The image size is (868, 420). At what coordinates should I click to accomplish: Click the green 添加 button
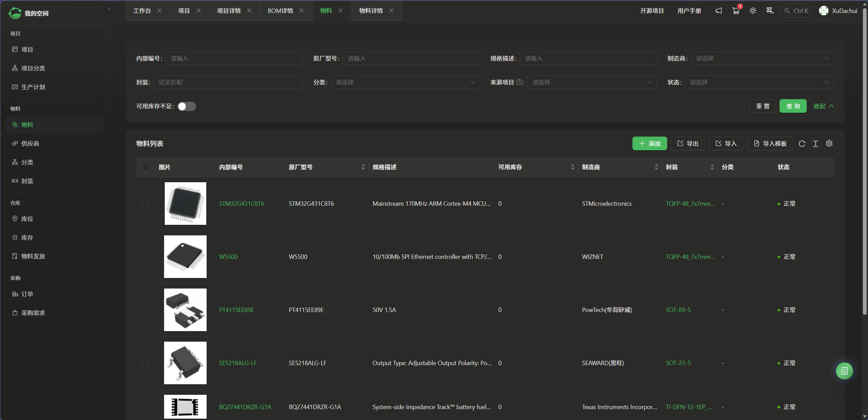[649, 143]
